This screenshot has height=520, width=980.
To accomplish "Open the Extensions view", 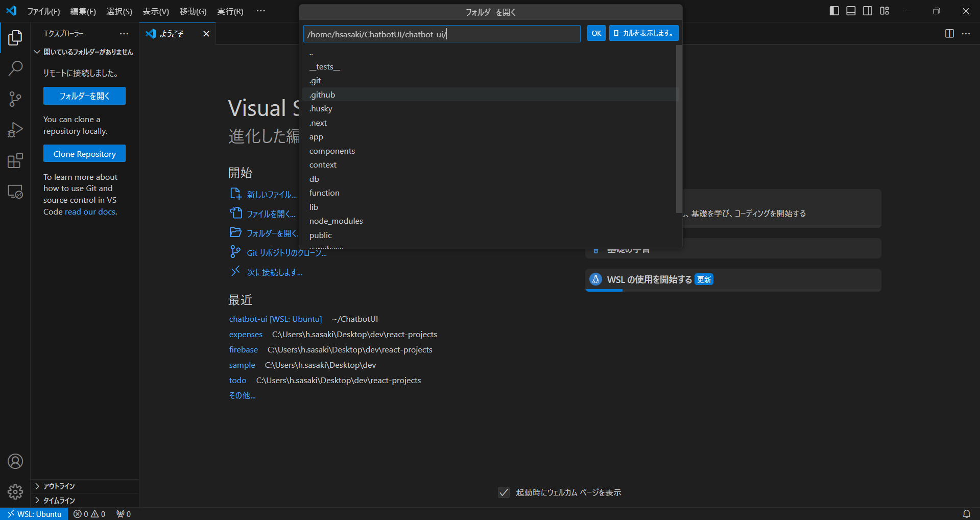I will [x=15, y=161].
